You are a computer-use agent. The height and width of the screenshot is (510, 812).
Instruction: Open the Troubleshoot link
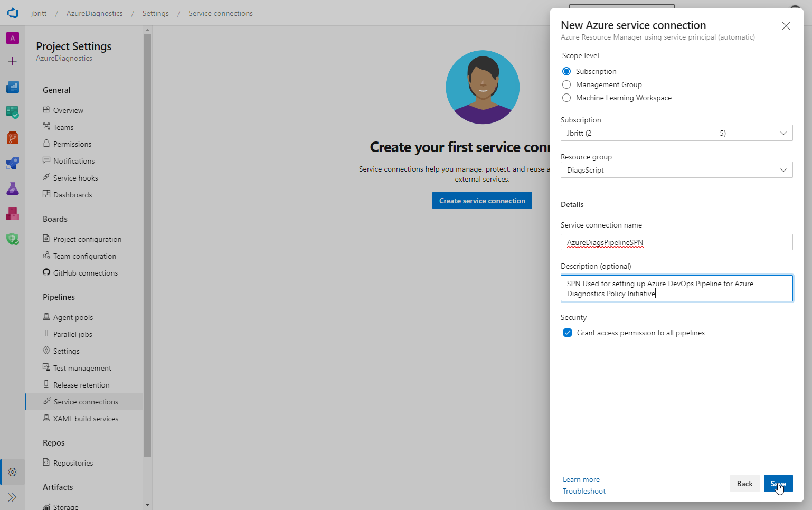tap(584, 491)
